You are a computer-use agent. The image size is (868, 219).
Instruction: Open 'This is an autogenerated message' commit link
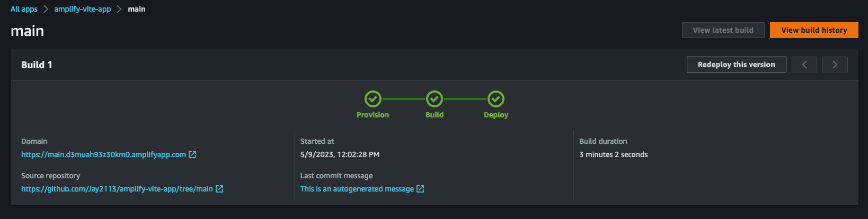pos(357,189)
